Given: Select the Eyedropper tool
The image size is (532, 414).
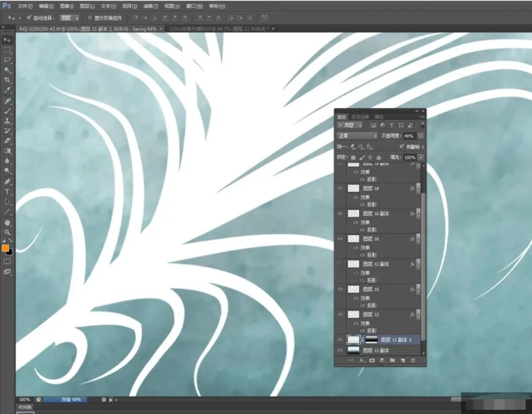Looking at the screenshot, I should click(7, 90).
